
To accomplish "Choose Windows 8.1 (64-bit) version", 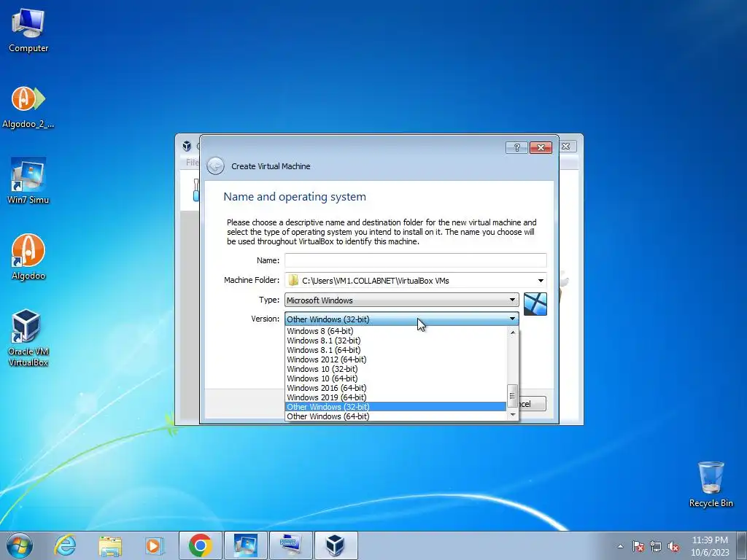I will 395,350.
